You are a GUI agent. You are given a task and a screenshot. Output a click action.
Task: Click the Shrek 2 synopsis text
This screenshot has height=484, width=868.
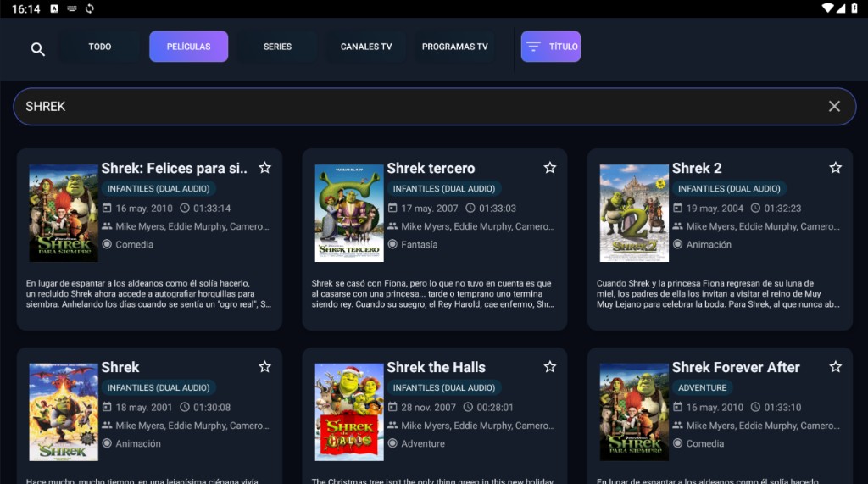pyautogui.click(x=718, y=293)
